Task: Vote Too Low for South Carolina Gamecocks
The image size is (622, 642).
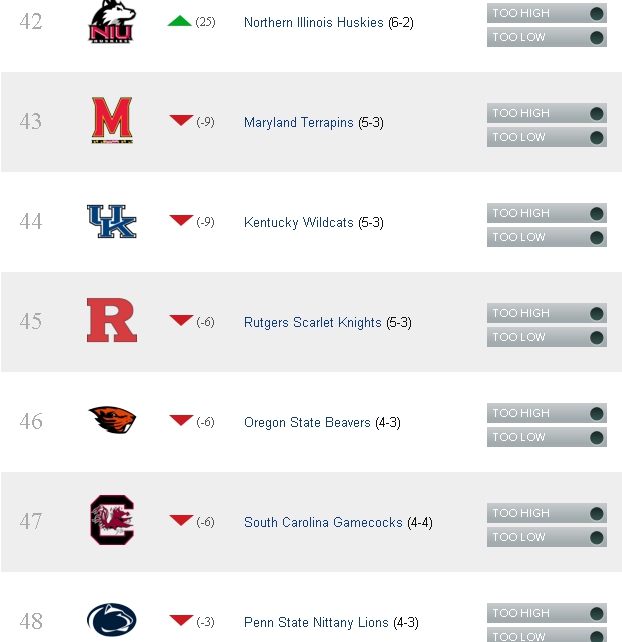Action: [547, 537]
